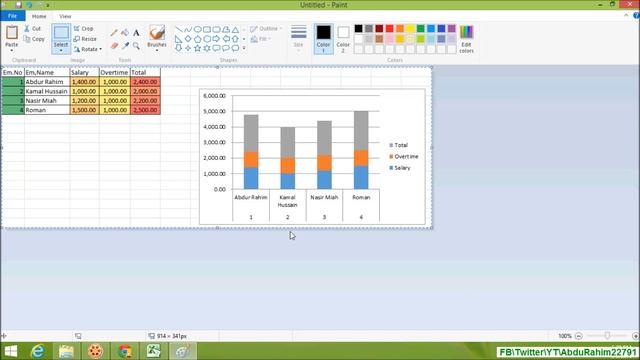Select the Text tool (letter A)

point(136,33)
